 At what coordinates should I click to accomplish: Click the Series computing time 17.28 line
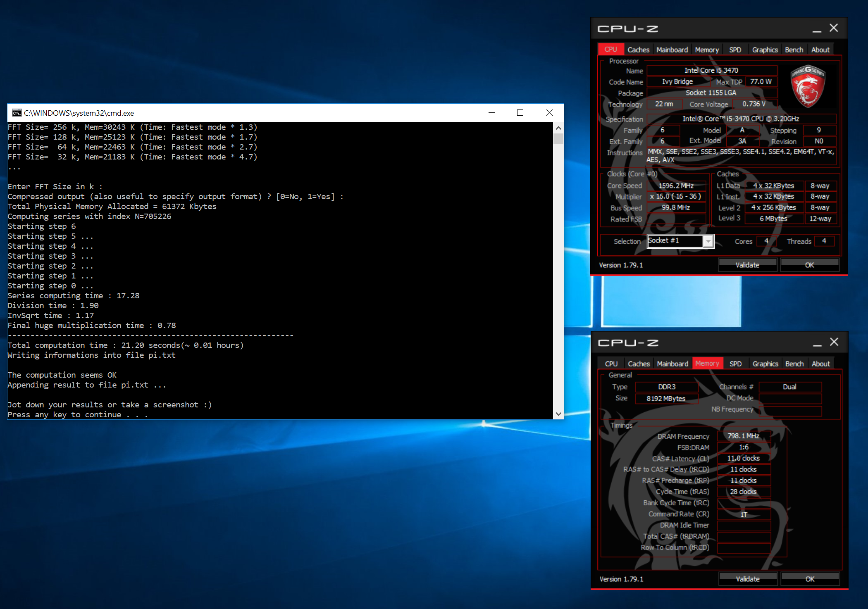(x=74, y=296)
